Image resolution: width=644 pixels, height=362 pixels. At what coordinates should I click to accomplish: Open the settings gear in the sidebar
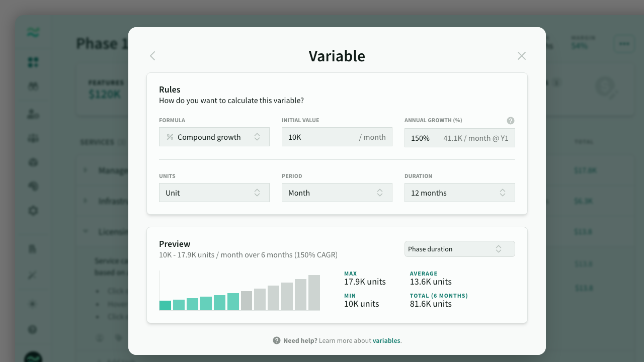pyautogui.click(x=33, y=211)
